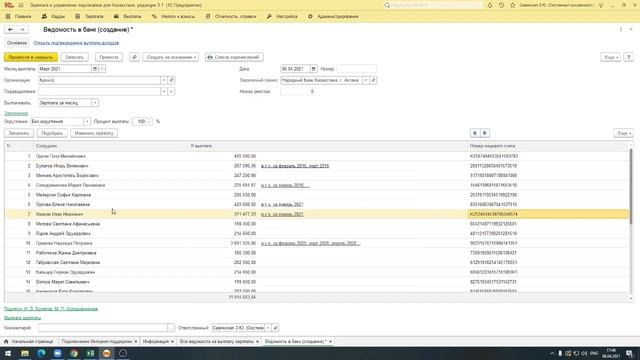Open the history clock icon
640x360 pixels.
tap(501, 5)
